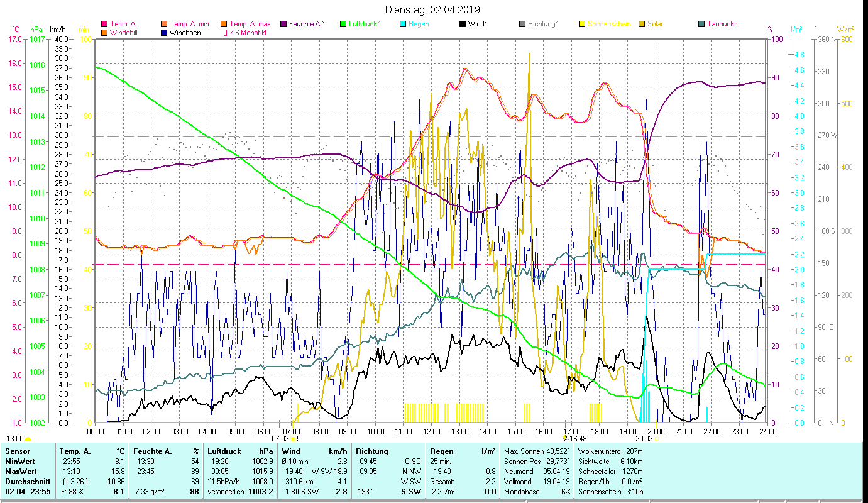
Task: Click the 'hPa' axis unit label at top left
Action: click(x=36, y=30)
